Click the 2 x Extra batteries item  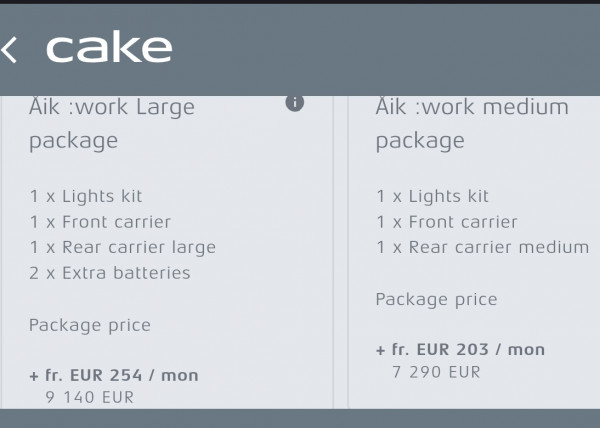pos(109,272)
